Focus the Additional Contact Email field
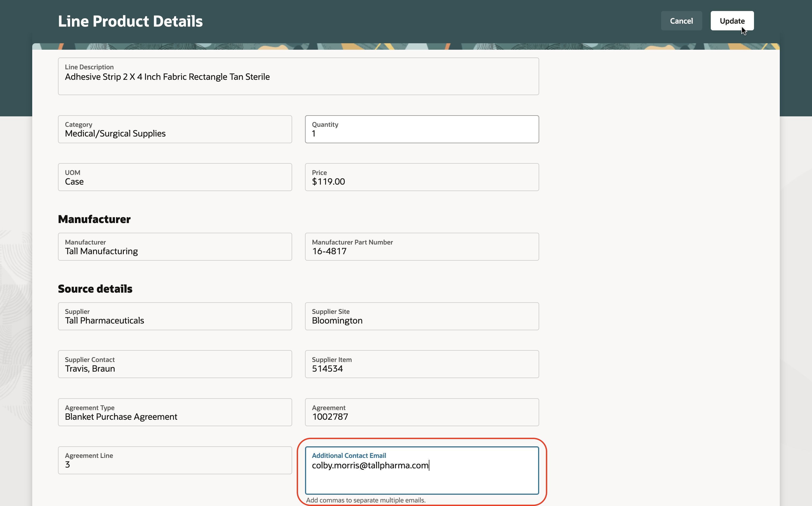This screenshot has width=812, height=506. click(421, 470)
